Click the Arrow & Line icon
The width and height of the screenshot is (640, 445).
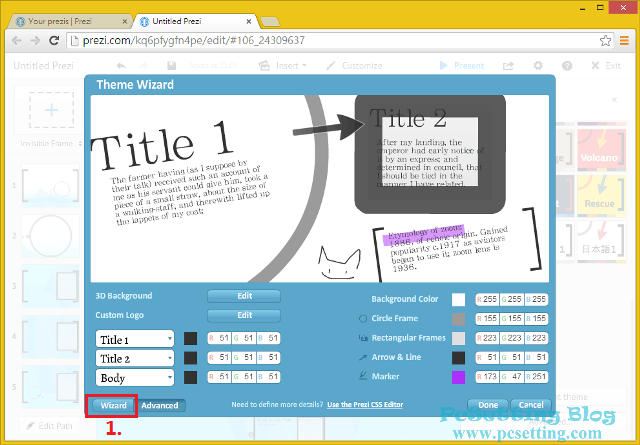point(362,357)
